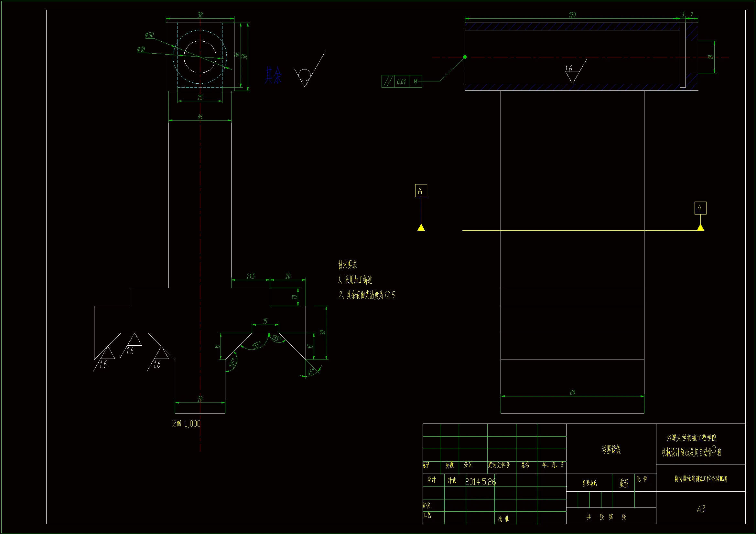Select the A3 sheet size text
756x534 pixels.
pos(701,509)
